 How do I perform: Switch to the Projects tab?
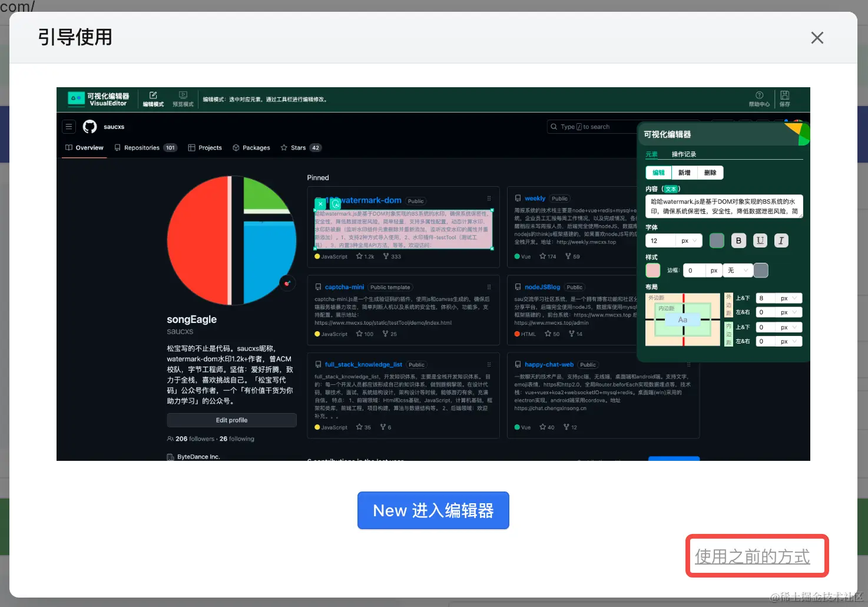point(205,148)
